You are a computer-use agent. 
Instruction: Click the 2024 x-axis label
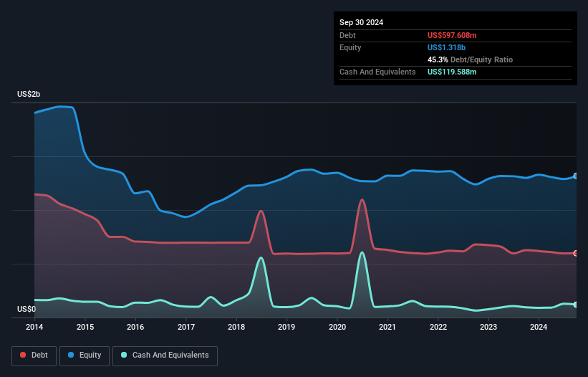click(539, 327)
